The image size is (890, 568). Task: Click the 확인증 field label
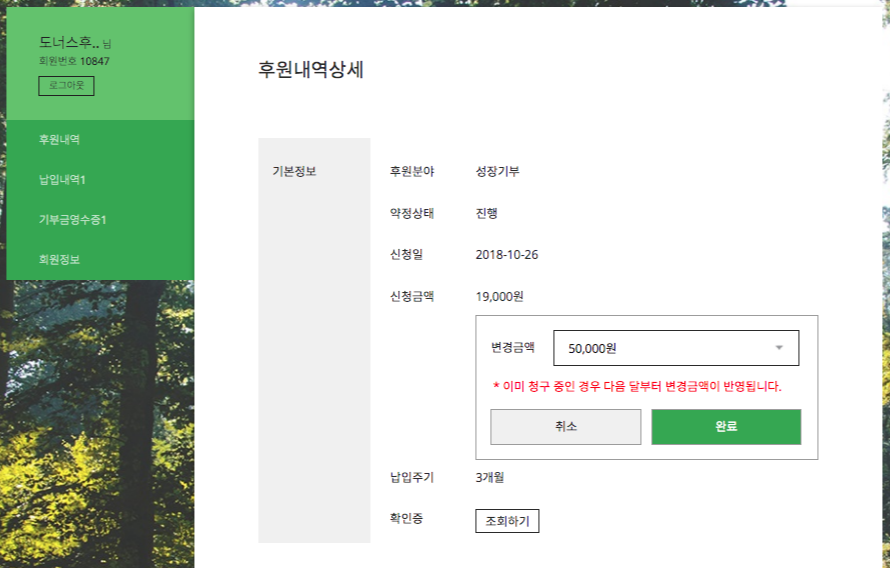click(406, 519)
